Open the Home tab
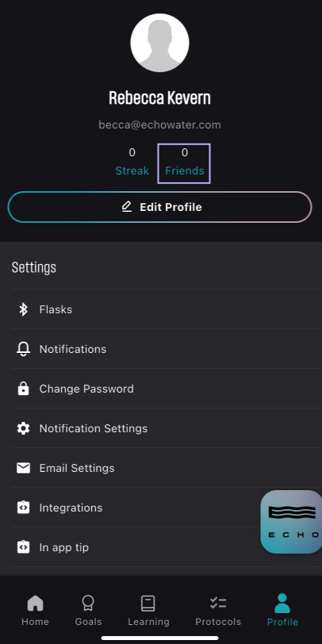The width and height of the screenshot is (322, 644). coord(35,611)
